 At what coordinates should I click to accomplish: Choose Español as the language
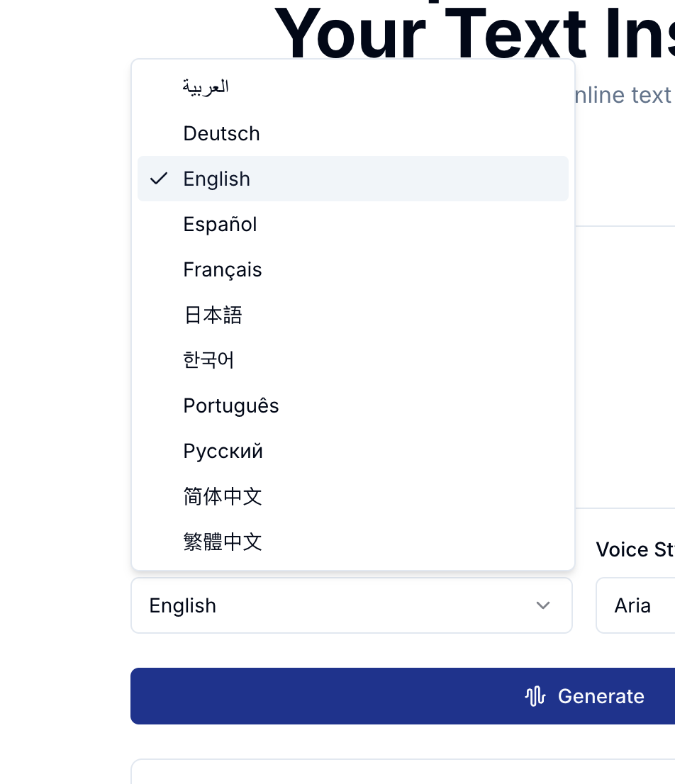[220, 224]
